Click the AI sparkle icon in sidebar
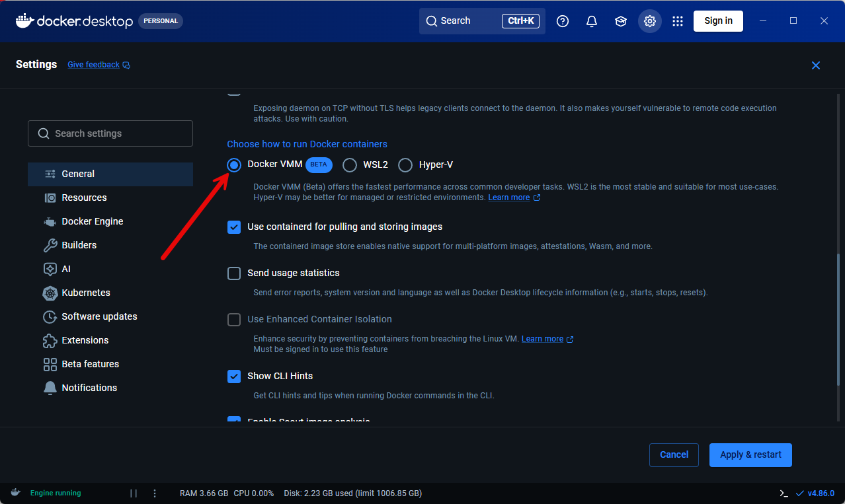Image resolution: width=845 pixels, height=504 pixels. (x=50, y=269)
